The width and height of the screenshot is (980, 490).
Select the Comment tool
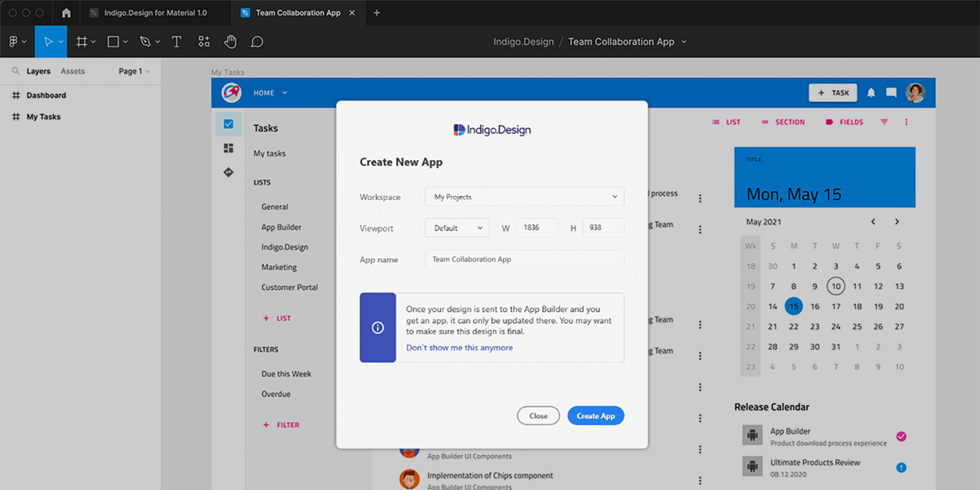(x=257, y=42)
